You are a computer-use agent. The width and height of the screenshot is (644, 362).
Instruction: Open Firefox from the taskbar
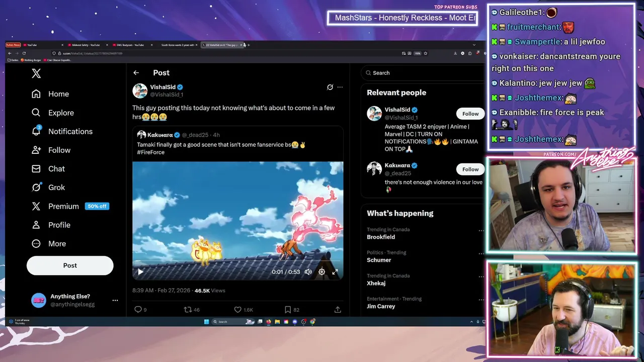click(268, 322)
